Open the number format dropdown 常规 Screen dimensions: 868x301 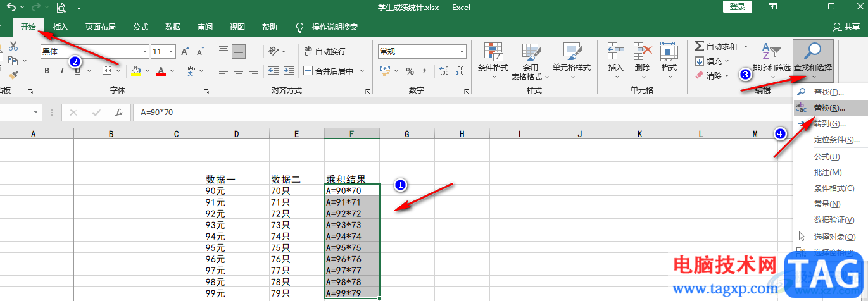462,52
